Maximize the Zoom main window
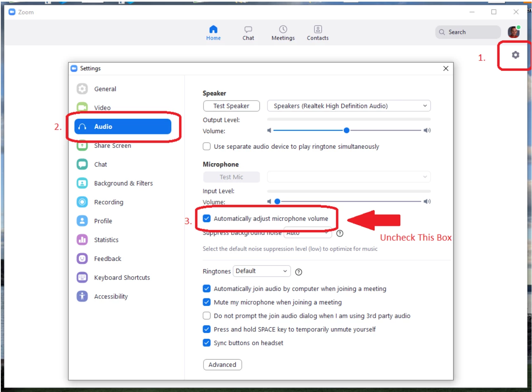532x392 pixels. 494,12
